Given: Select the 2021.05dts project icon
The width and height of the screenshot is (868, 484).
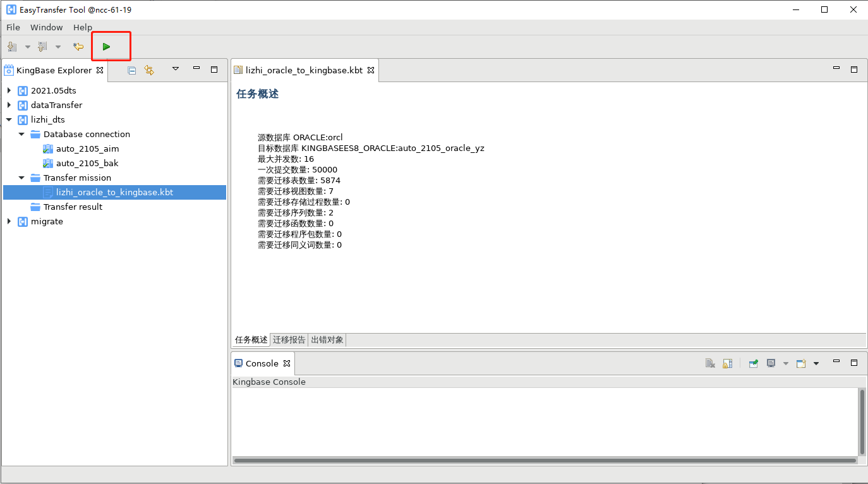Looking at the screenshot, I should 23,90.
